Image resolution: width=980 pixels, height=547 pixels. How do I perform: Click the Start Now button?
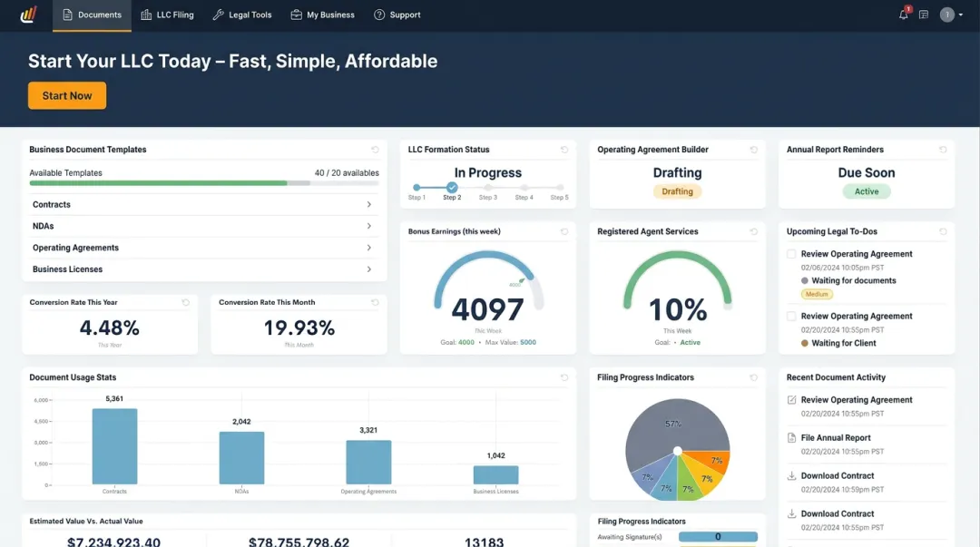[67, 95]
